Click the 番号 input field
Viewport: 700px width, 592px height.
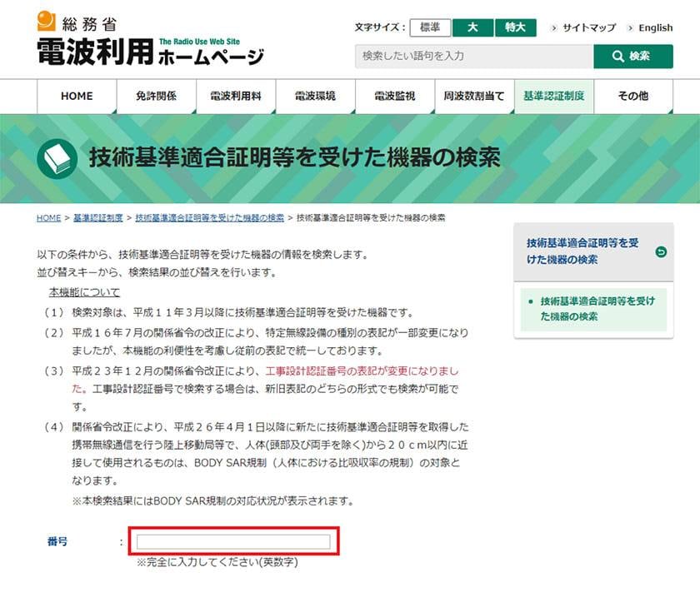point(233,542)
